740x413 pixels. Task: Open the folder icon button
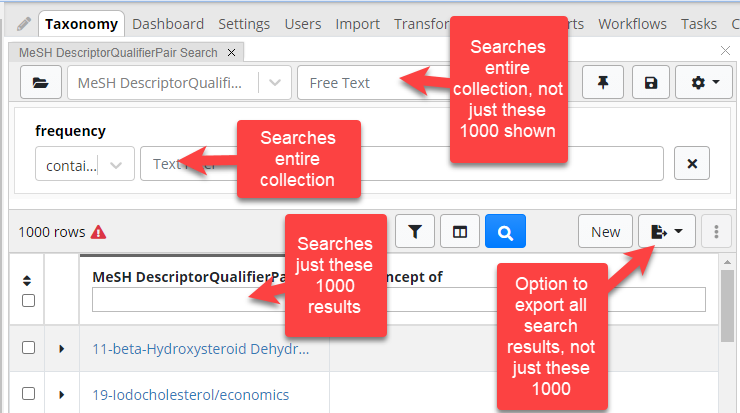(x=41, y=83)
